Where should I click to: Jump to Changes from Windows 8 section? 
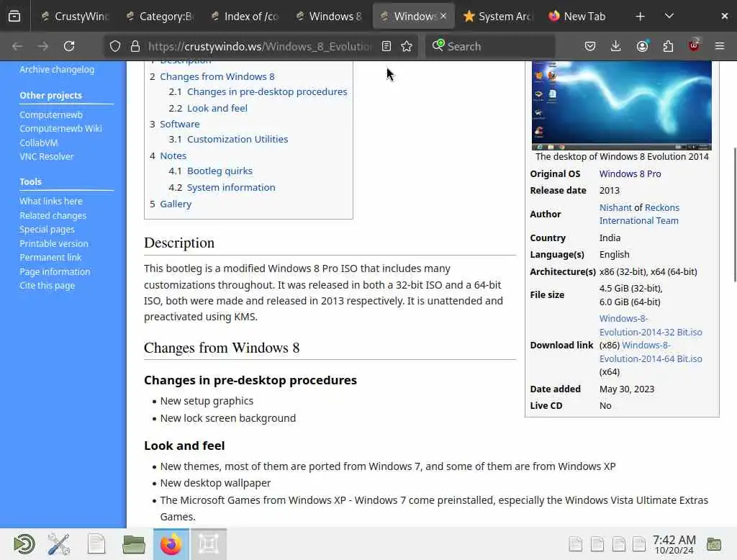[x=217, y=76]
